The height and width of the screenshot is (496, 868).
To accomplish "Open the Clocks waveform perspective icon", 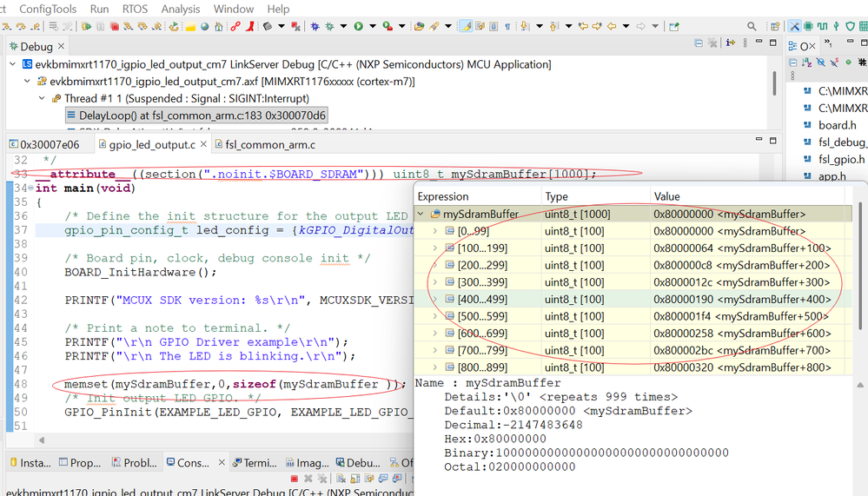I will click(822, 26).
